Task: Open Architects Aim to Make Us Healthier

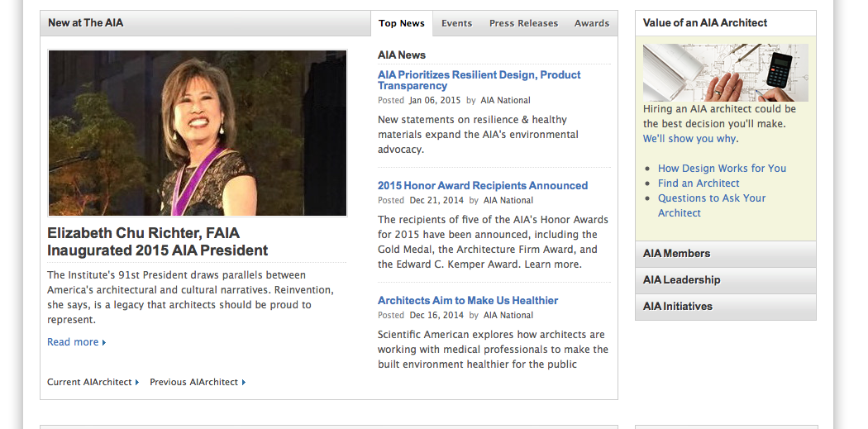Action: (467, 300)
